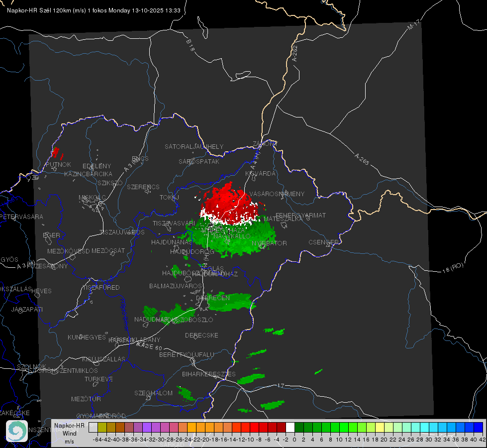Click the SZIKSZÓ city label
The height and width of the screenshot is (448, 487).
(x=110, y=183)
